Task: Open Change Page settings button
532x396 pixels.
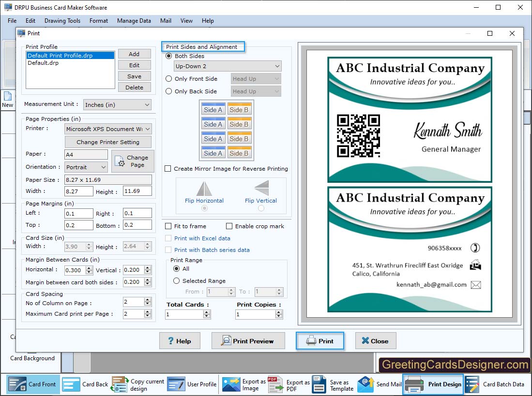Action: [x=133, y=161]
